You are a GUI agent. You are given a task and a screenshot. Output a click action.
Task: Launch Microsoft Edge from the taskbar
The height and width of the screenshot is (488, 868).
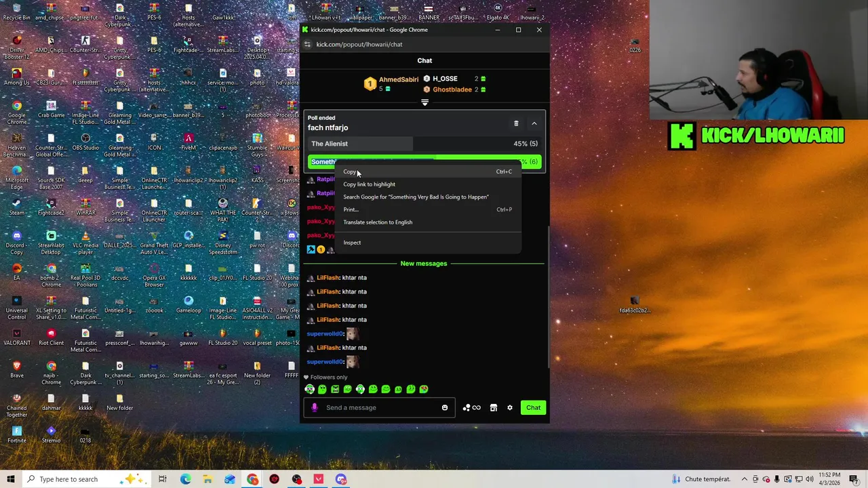click(x=185, y=479)
